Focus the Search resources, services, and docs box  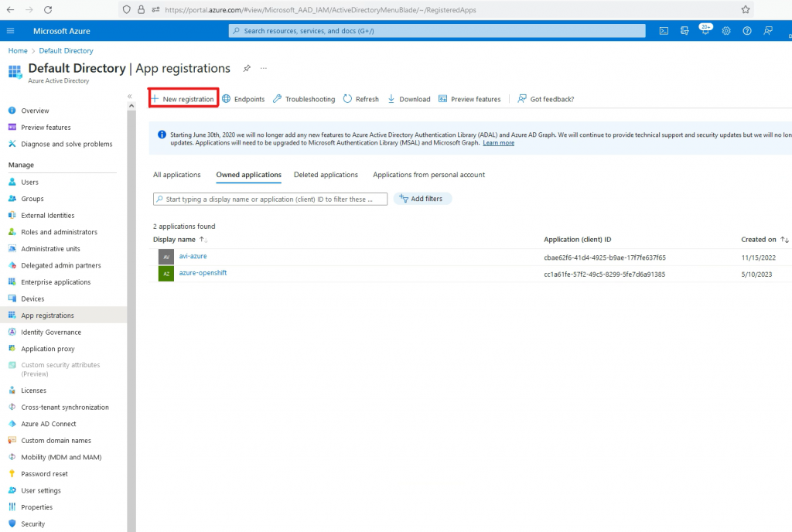click(437, 31)
